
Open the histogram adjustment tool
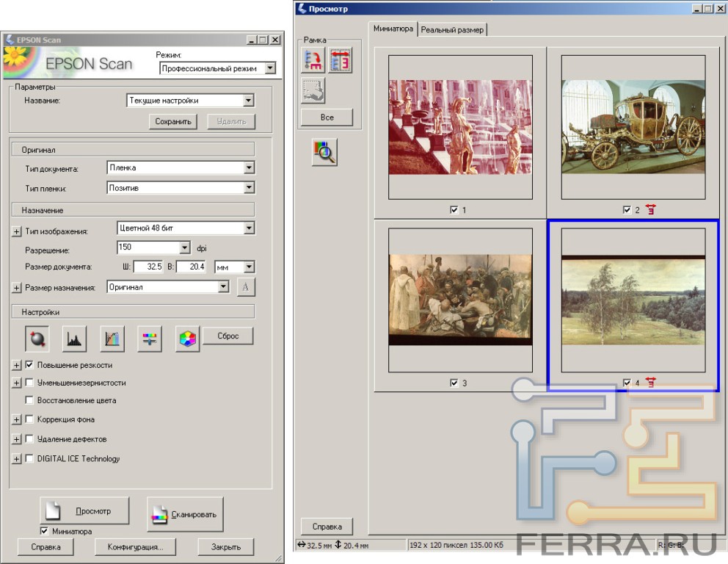point(75,339)
